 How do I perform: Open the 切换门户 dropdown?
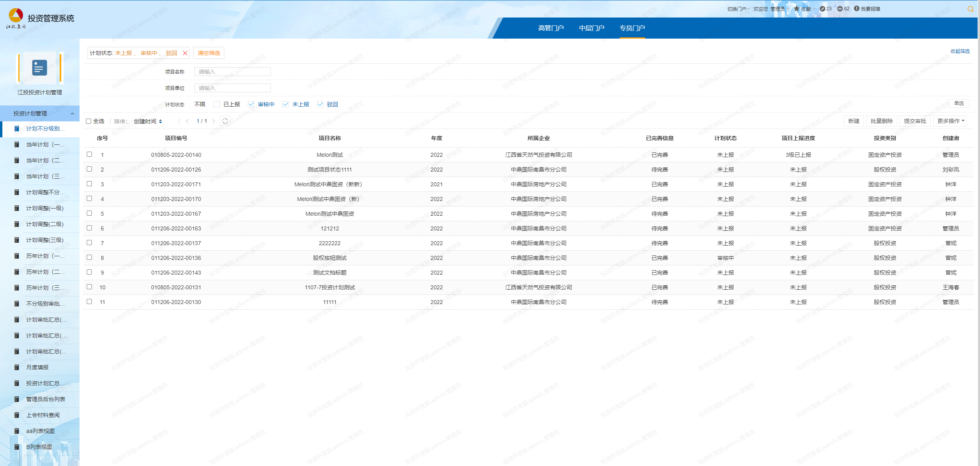point(738,9)
